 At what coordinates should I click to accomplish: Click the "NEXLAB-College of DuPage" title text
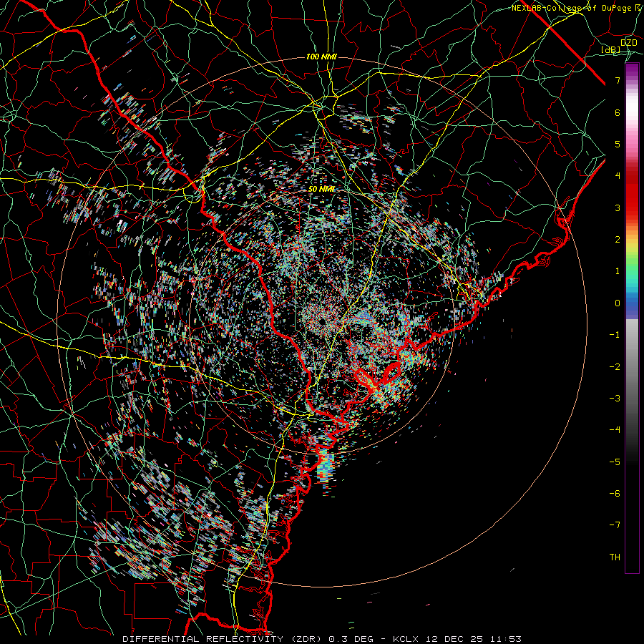point(572,8)
